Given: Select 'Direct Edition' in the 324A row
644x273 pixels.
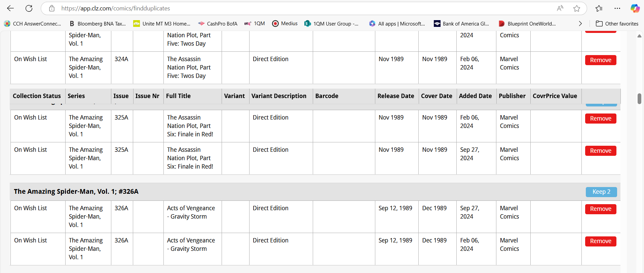Looking at the screenshot, I should [271, 59].
